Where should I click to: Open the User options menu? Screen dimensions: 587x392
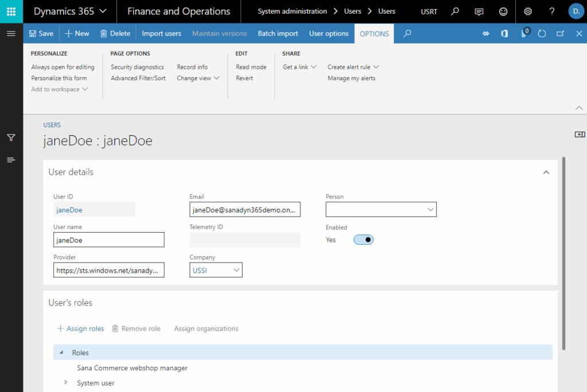328,34
